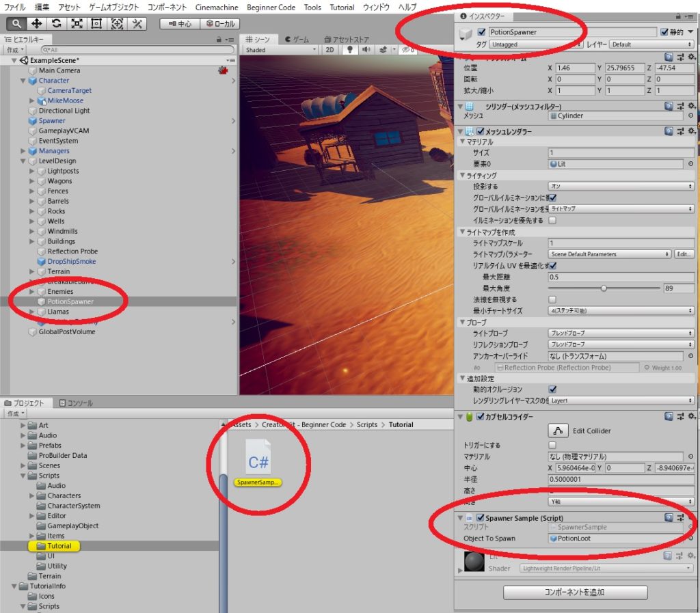Toggle the Static checkbox

pyautogui.click(x=664, y=32)
